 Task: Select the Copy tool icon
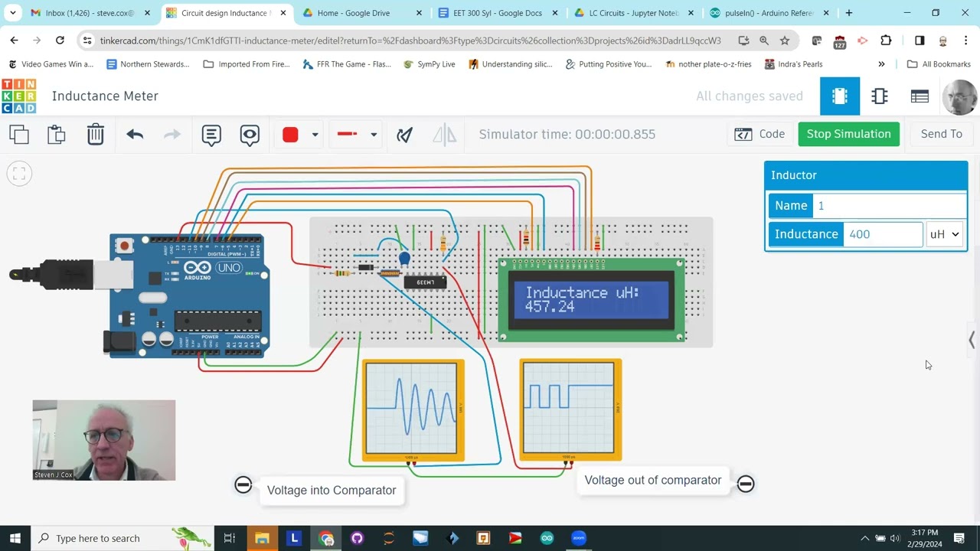19,135
